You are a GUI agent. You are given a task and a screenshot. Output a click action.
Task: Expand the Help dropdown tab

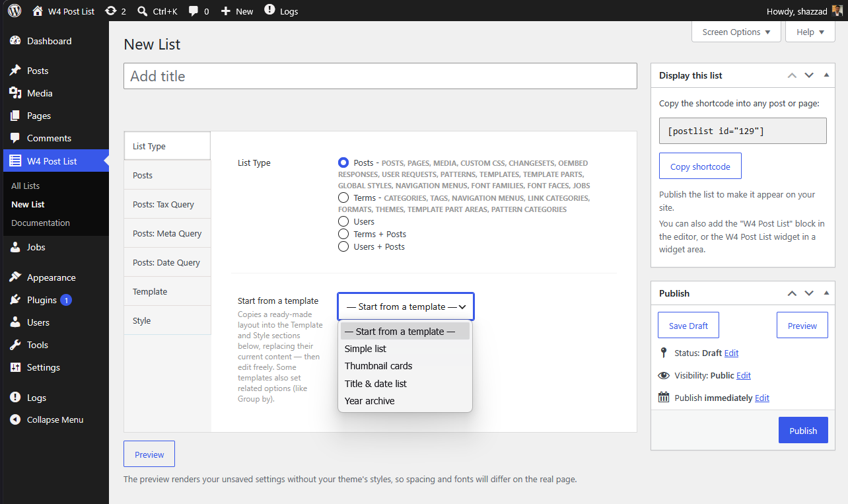(x=810, y=32)
